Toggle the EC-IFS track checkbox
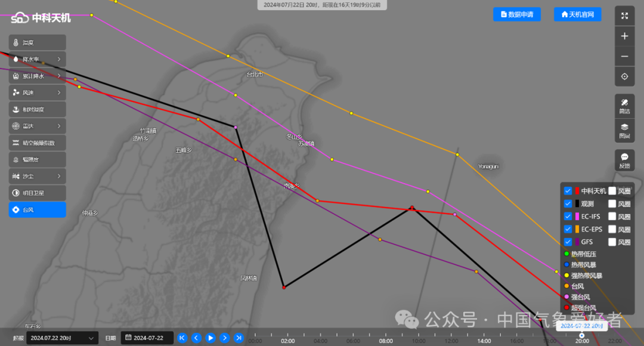This screenshot has width=644, height=346. pyautogui.click(x=568, y=217)
